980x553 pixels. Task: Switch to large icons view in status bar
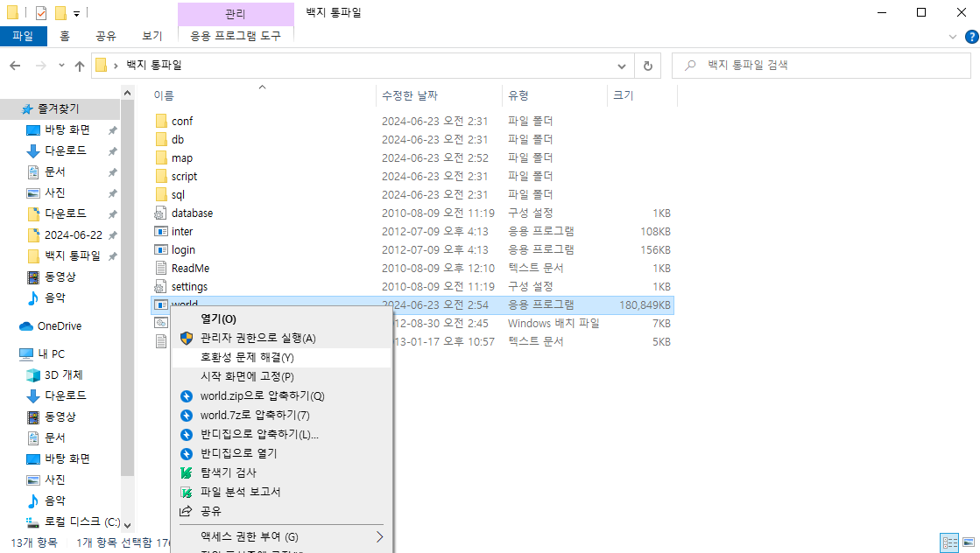[x=969, y=542]
